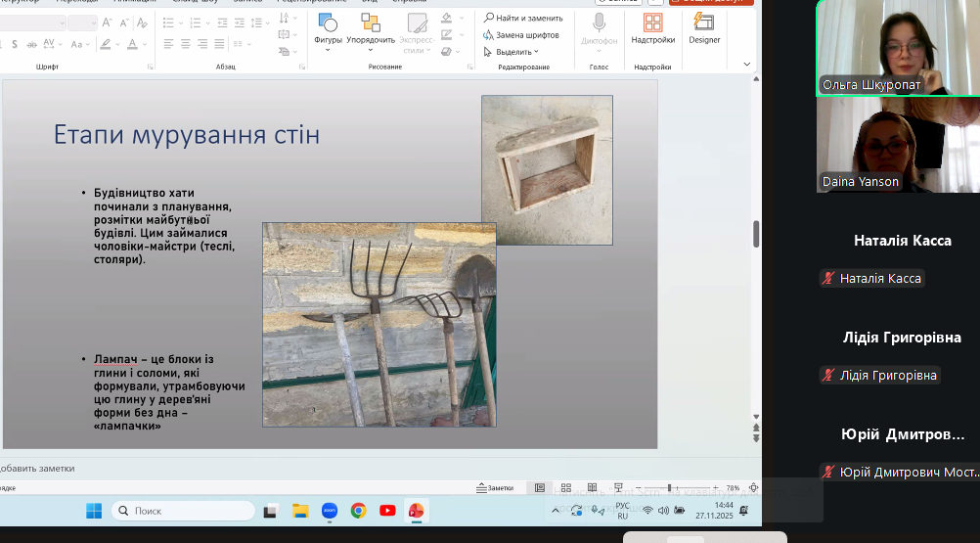
Task: Open the Шрифт dialog launcher
Action: 151,67
